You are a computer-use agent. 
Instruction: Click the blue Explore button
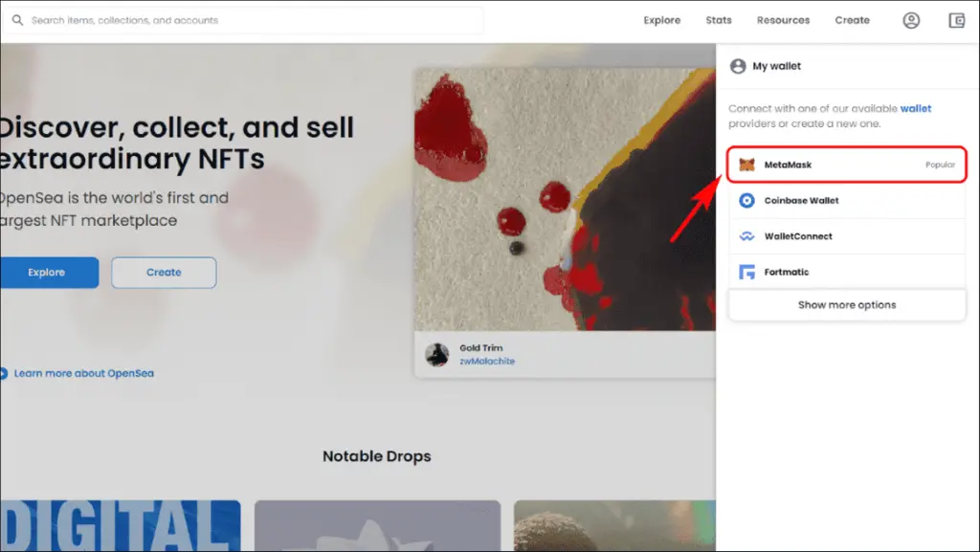point(49,273)
